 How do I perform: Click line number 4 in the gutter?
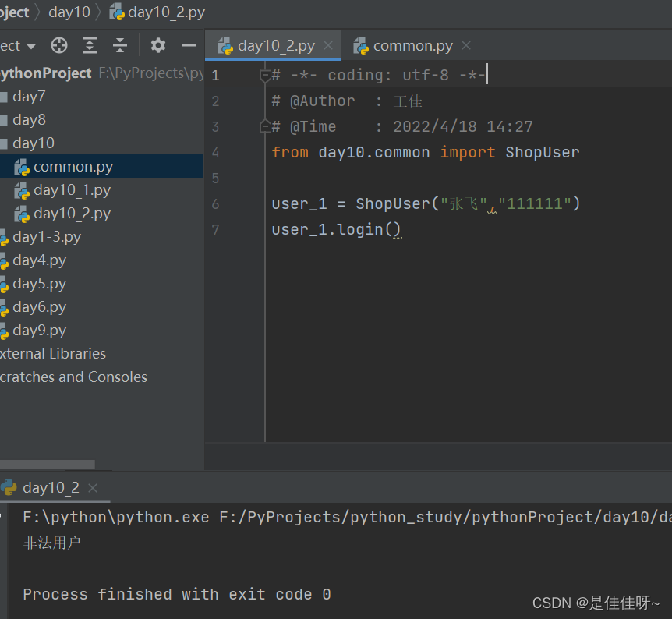pos(215,153)
